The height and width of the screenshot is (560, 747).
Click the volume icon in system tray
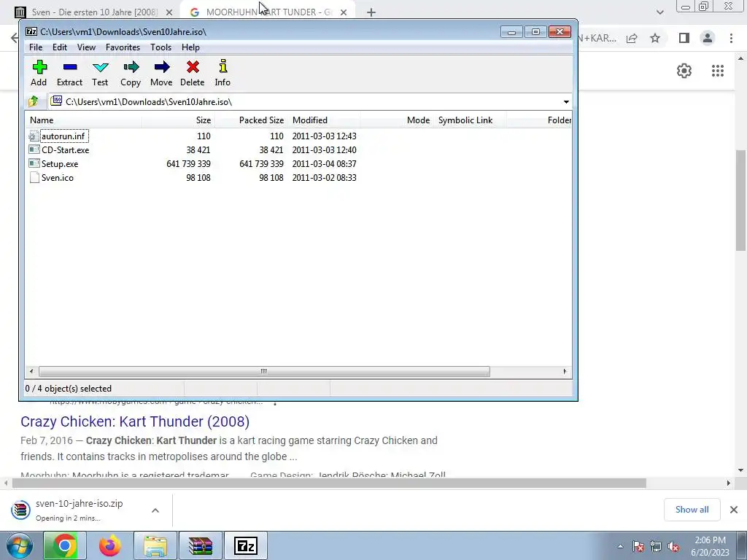(673, 546)
